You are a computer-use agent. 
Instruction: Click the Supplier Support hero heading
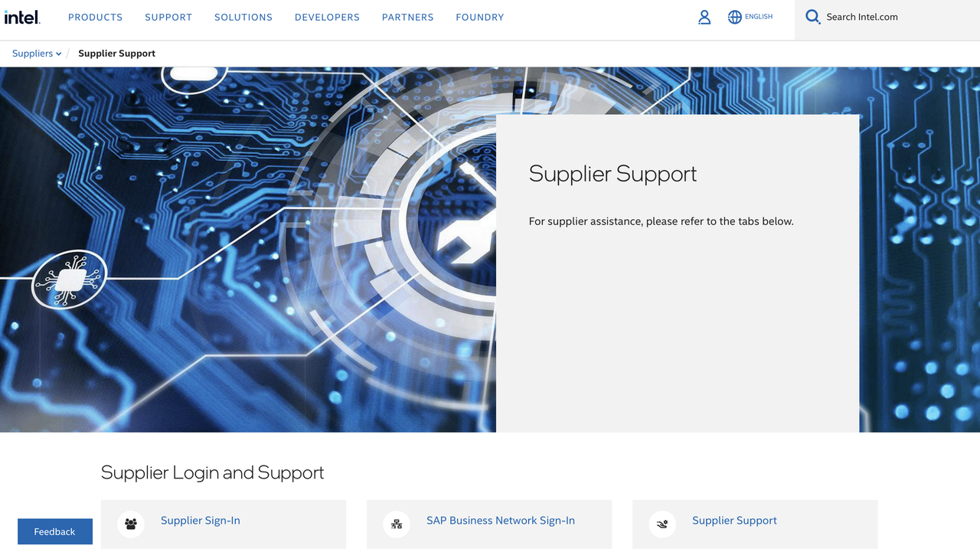(x=612, y=174)
